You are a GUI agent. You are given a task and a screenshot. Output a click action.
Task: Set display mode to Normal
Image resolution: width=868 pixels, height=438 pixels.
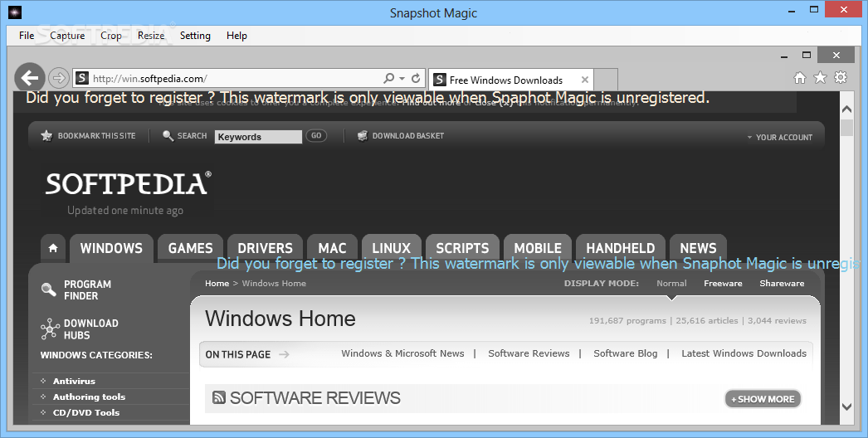tap(671, 283)
